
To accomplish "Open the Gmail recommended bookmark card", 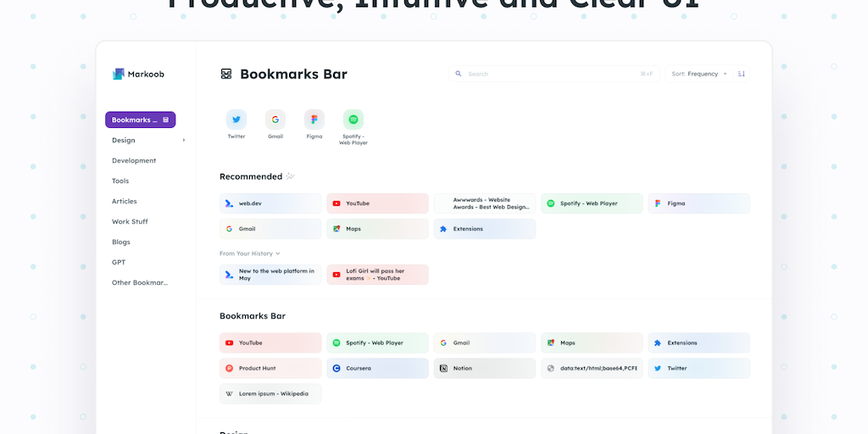I will coord(270,229).
